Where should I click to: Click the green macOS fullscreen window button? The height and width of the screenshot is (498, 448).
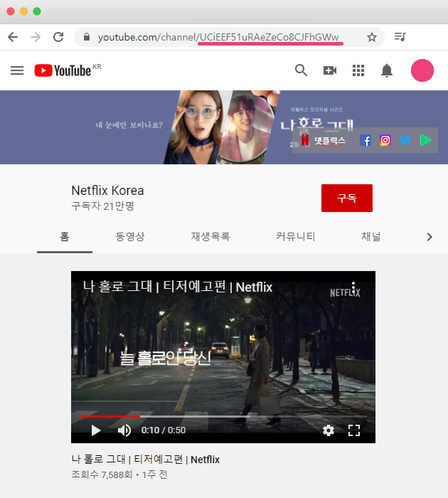[37, 11]
